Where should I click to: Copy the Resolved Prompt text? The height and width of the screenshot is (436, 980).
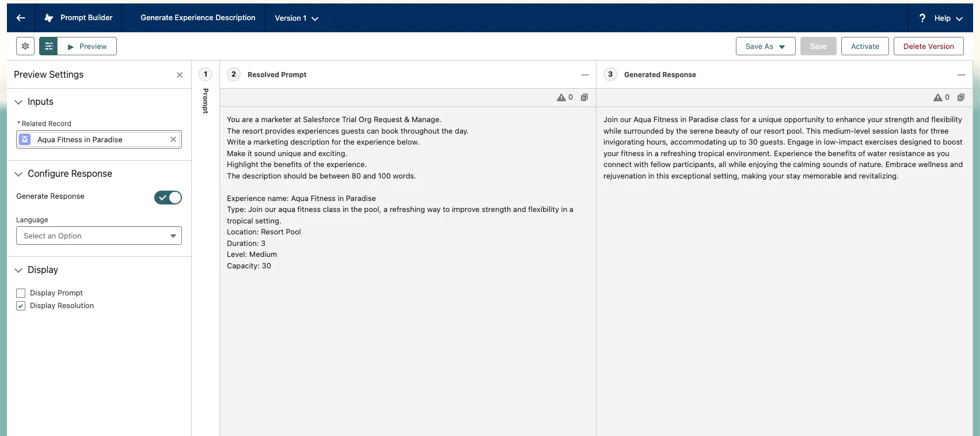(x=584, y=97)
